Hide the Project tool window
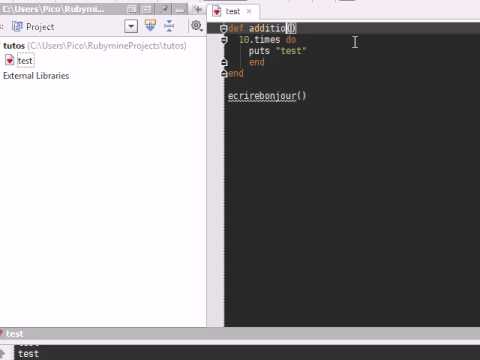This screenshot has width=480, height=360. click(x=180, y=9)
